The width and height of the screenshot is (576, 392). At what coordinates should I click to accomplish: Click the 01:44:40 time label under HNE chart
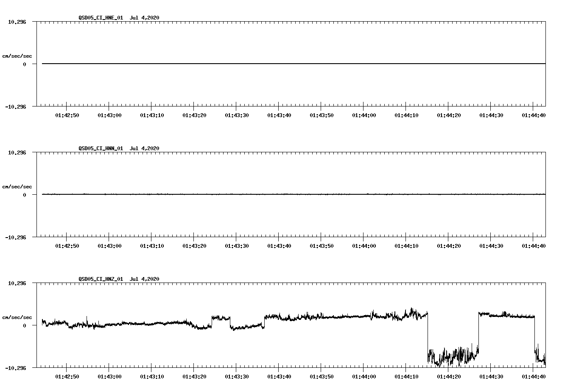tap(534, 115)
